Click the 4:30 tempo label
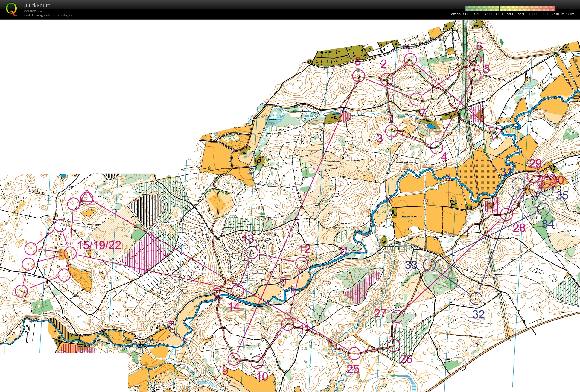 click(x=499, y=14)
